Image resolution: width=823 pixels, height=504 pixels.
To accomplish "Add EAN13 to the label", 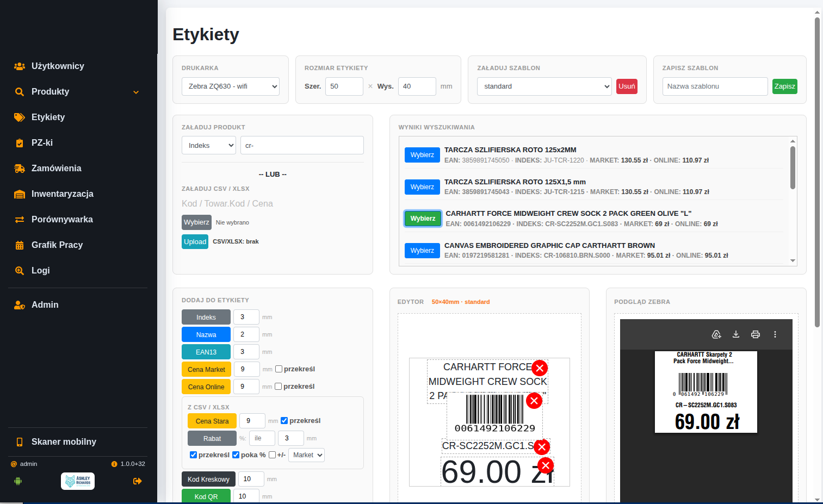I will point(206,352).
